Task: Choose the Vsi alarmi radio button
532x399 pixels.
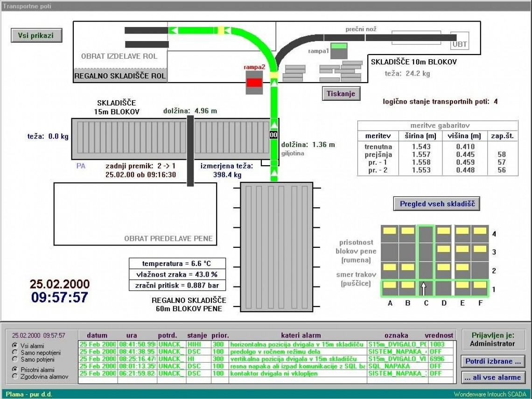Action: 15,346
